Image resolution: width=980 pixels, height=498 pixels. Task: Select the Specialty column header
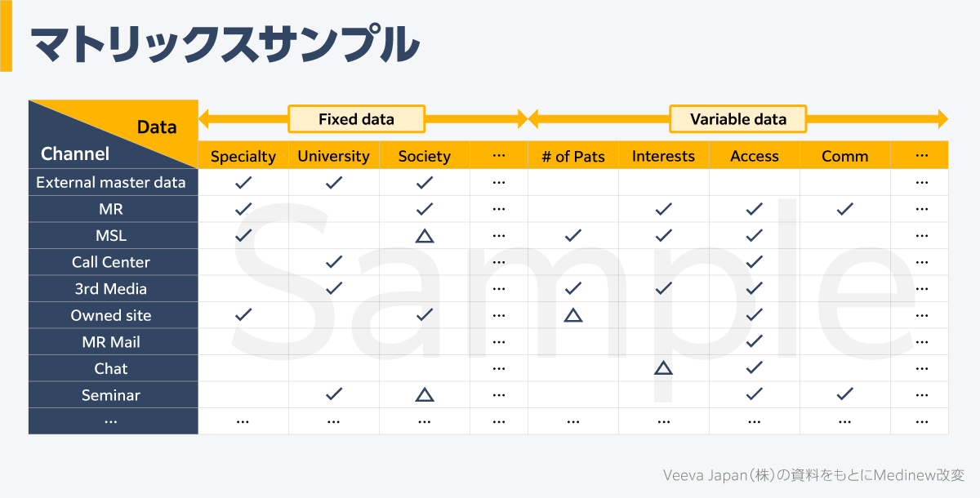[x=243, y=156]
